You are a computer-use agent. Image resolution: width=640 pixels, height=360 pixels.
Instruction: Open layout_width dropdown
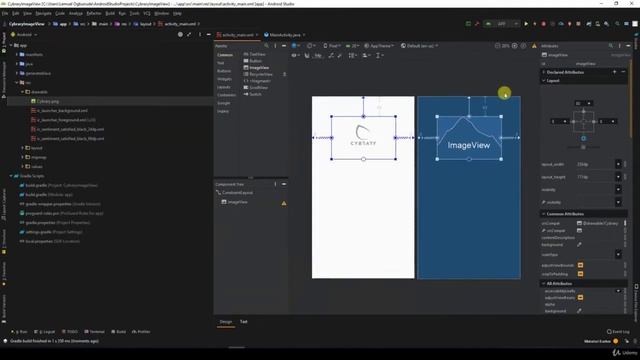pyautogui.click(x=618, y=164)
